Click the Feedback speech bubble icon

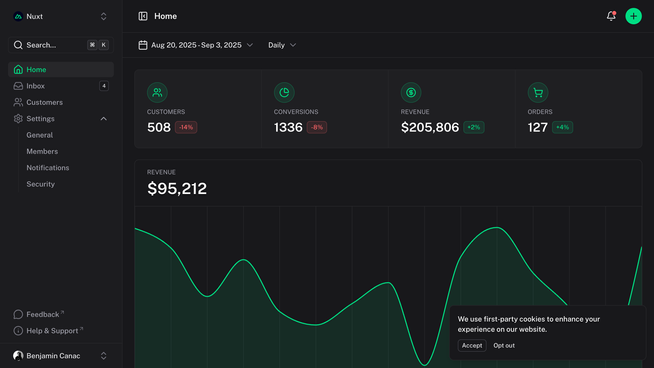click(18, 315)
